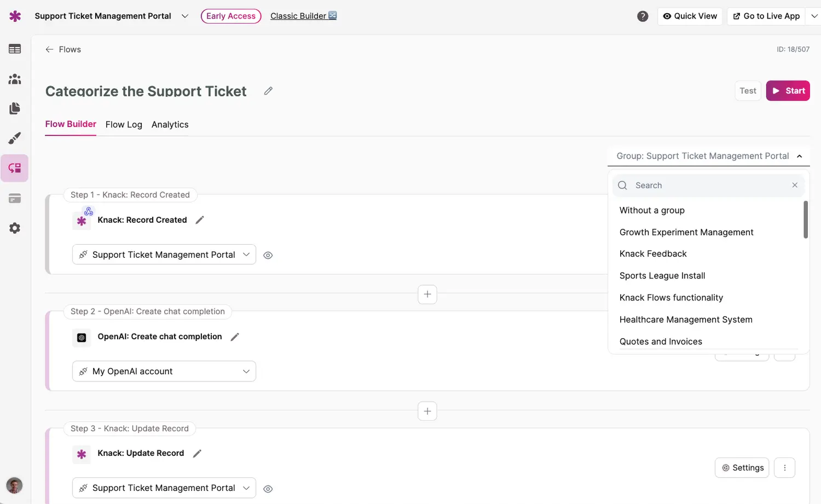Viewport: 821px width, 504px height.
Task: Click the help question mark icon
Action: click(643, 16)
